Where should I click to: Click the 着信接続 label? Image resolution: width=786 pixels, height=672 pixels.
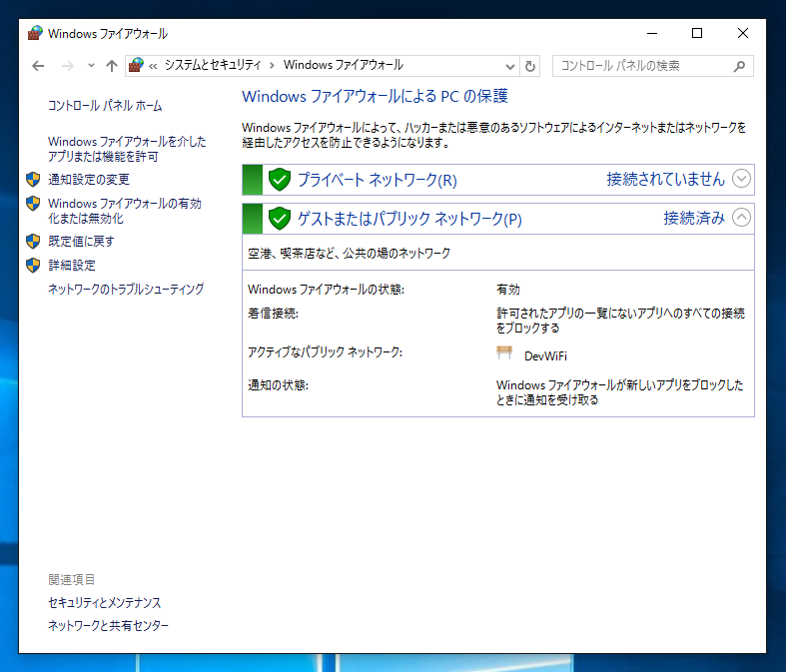(x=274, y=314)
